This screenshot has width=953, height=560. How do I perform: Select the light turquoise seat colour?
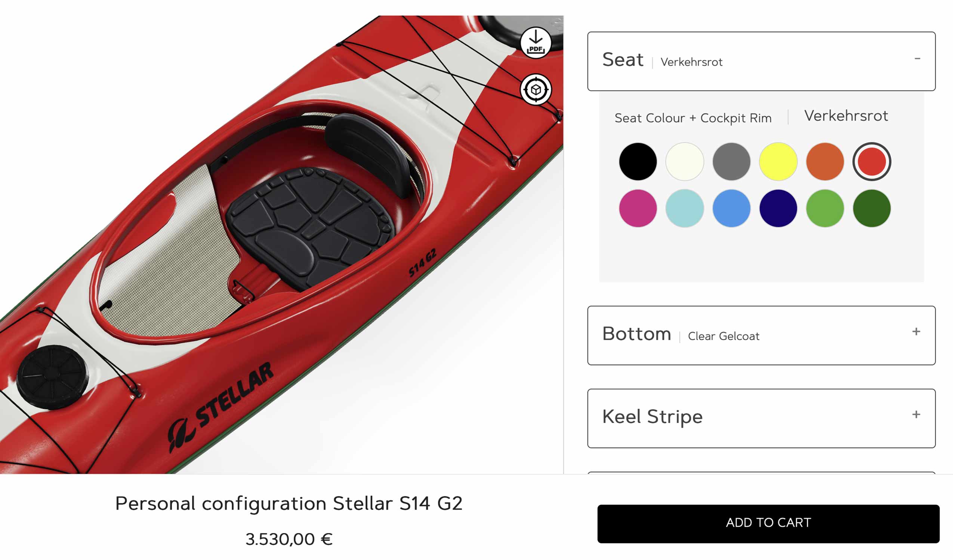pos(685,209)
